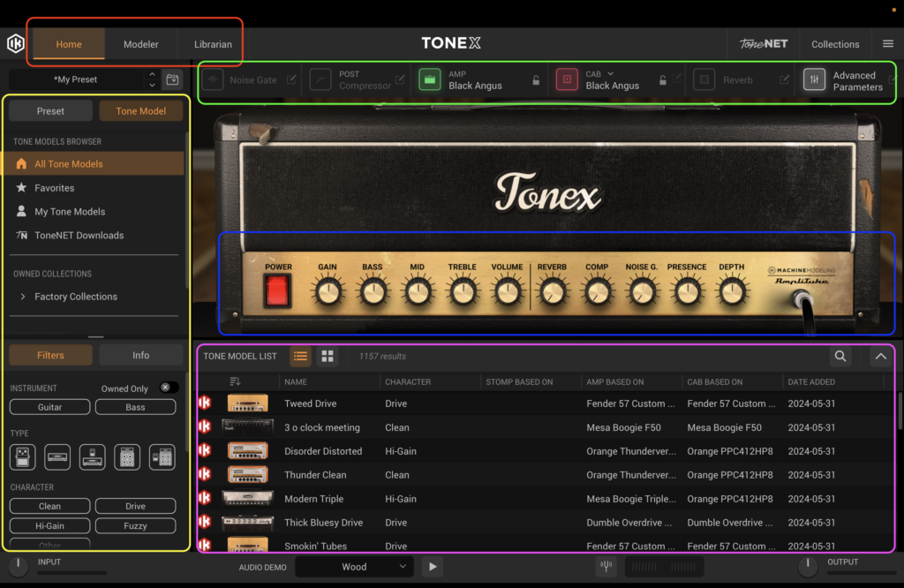Viewport: 904px width, 588px height.
Task: Toggle the red POWER switch on amp
Action: pos(278,290)
